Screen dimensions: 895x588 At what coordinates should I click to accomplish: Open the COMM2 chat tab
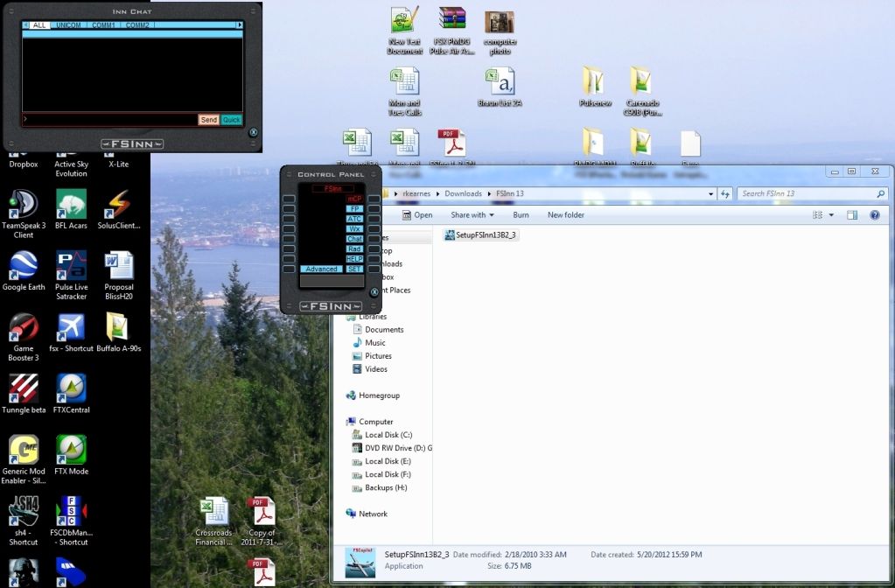(x=137, y=25)
